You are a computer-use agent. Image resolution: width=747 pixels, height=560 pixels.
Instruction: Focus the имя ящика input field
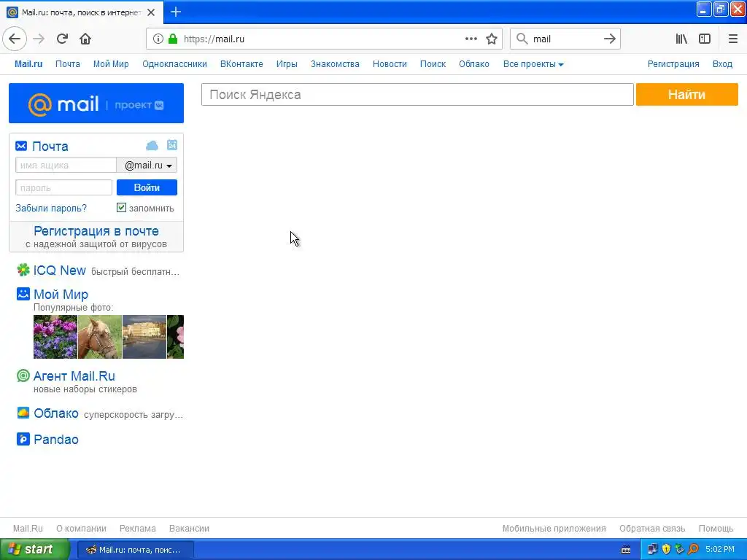[x=66, y=166]
